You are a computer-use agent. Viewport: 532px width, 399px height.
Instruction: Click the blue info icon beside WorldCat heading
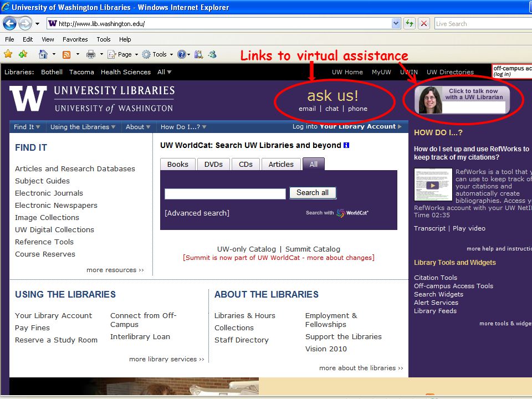point(346,145)
